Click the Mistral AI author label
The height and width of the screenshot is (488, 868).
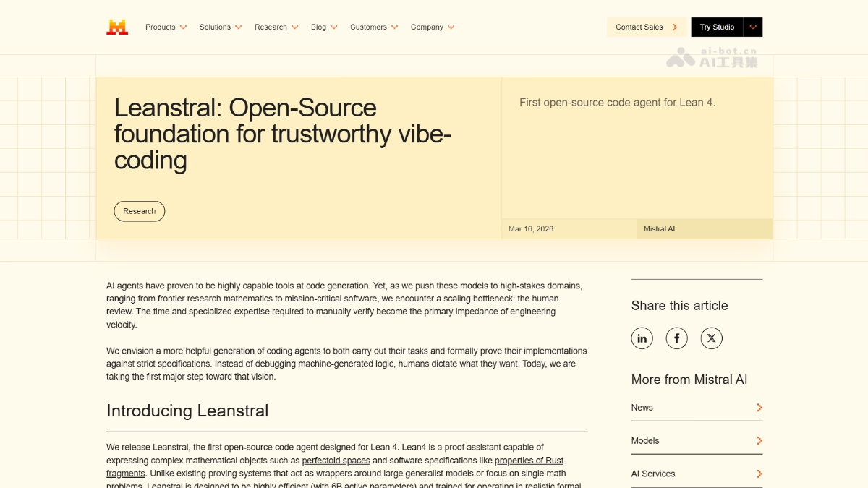point(659,229)
